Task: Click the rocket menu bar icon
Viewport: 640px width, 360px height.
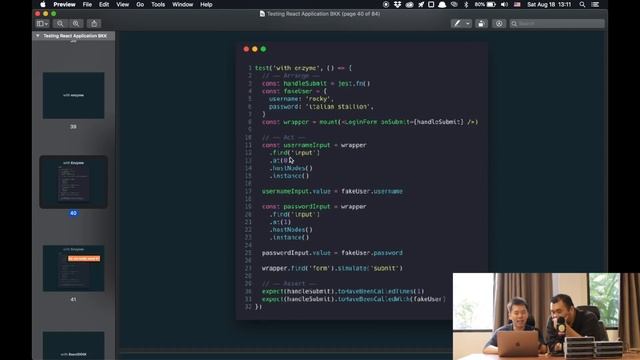Action: (421, 4)
